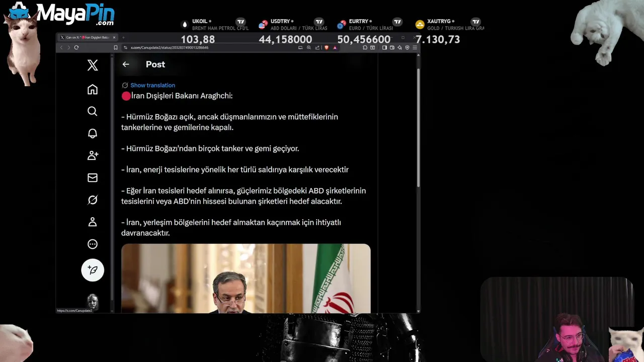
Task: Open browser hamburger main menu
Action: point(415,47)
